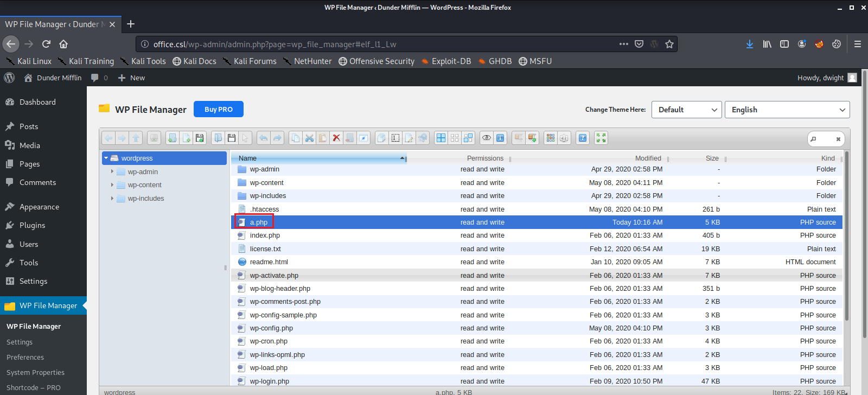Cut selected file with scissors icon
Viewport: 868px width, 395px height.
point(309,138)
